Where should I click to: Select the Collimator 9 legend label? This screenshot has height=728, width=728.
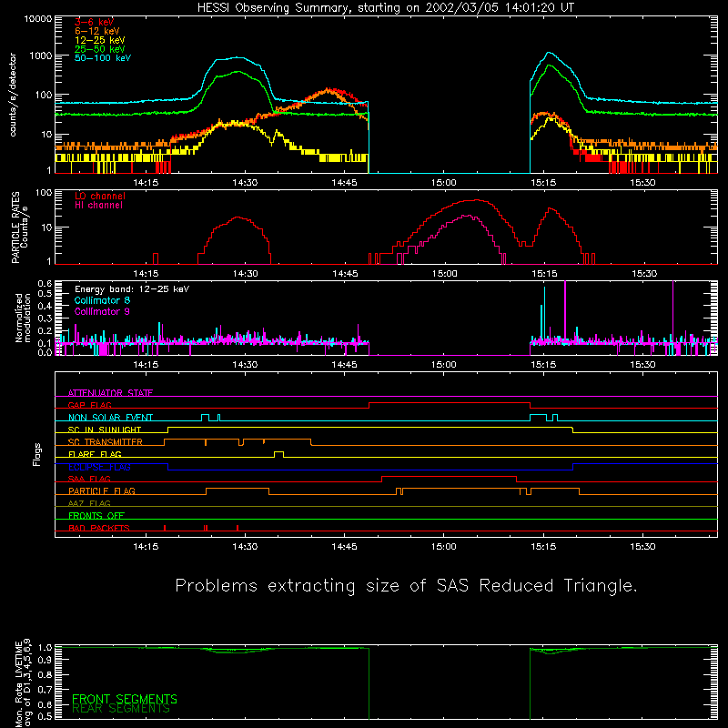tap(102, 311)
